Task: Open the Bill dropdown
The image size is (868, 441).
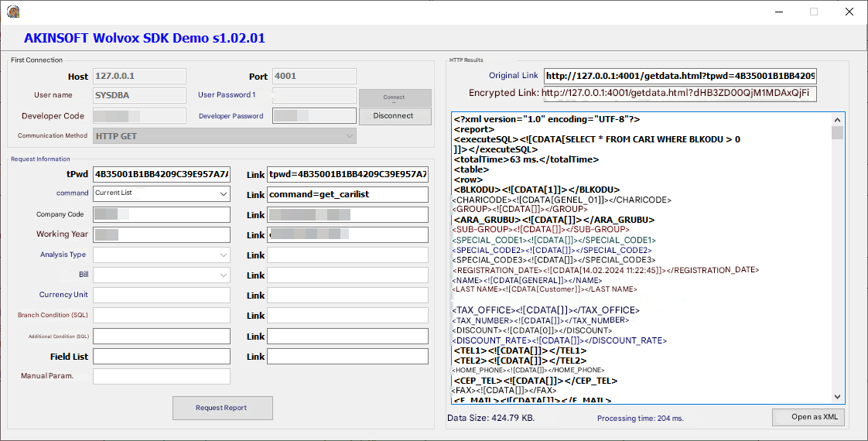Action: pos(162,275)
